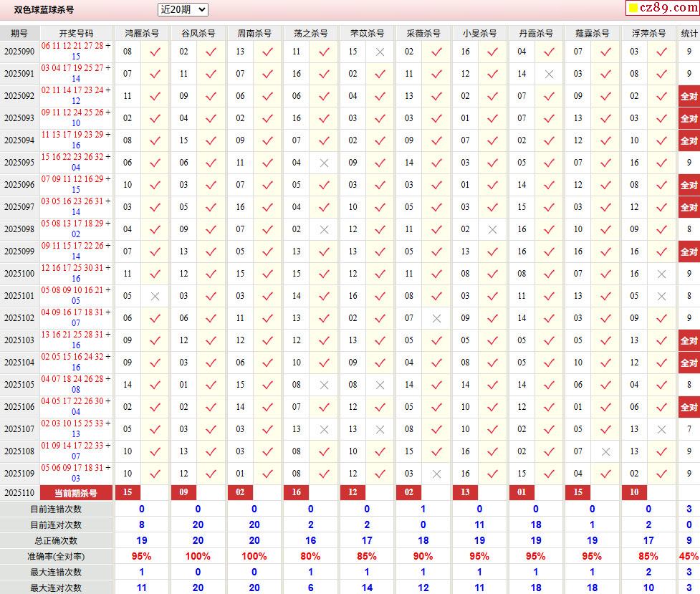
Task: Click the red 当前期杀号 label
Action: click(76, 493)
